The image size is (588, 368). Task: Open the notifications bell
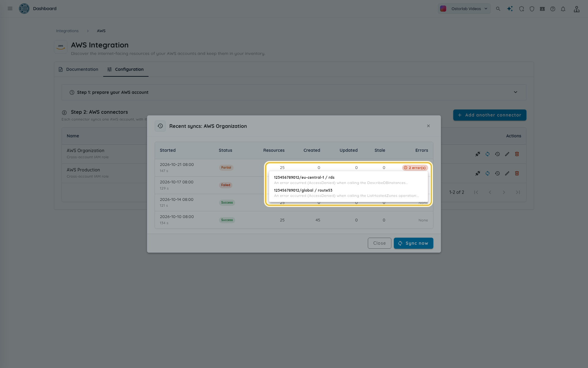563,9
